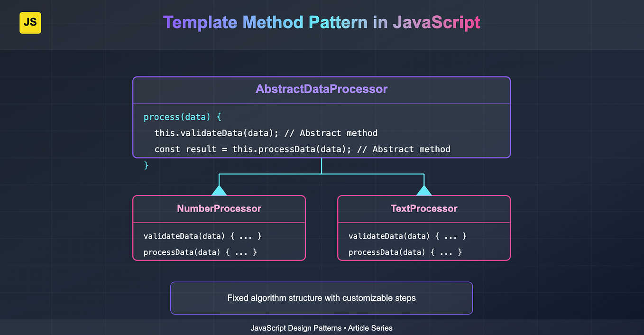
Task: Click the TextProcessor class title
Action: (423, 208)
